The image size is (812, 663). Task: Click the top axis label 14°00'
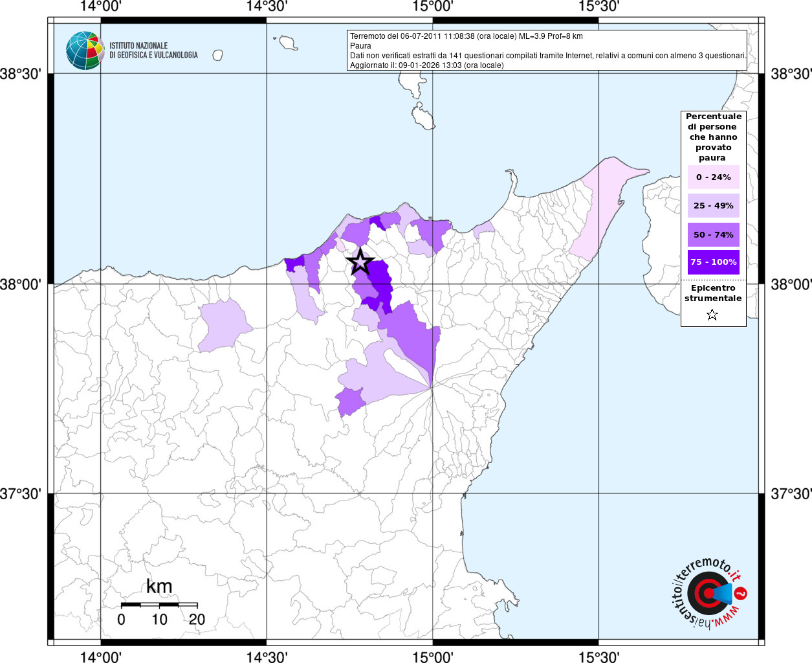point(102,6)
